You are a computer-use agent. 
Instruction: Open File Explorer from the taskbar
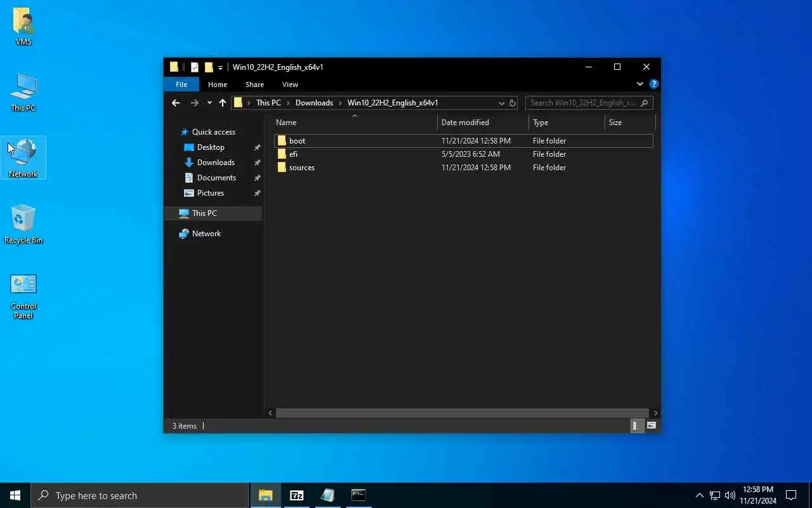265,495
